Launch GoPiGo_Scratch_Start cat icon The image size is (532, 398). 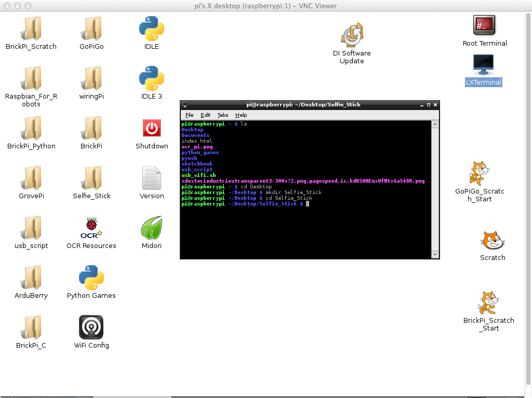(479, 173)
